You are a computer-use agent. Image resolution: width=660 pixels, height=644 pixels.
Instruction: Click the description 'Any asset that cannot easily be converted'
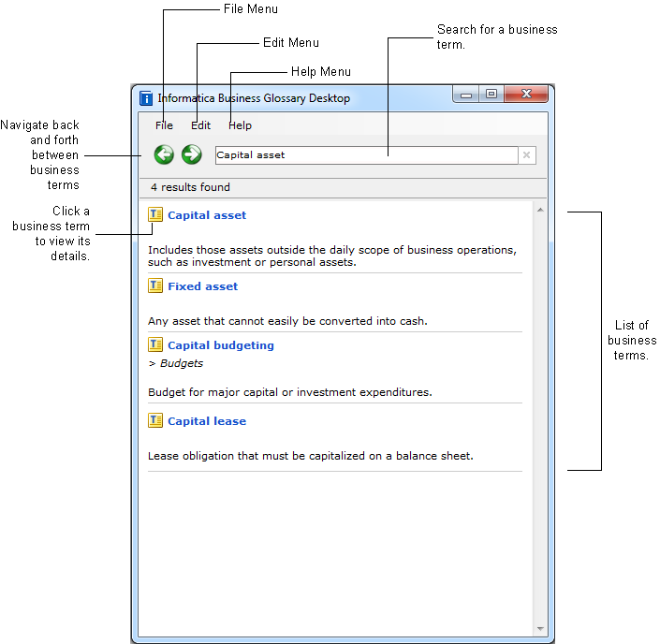pyautogui.click(x=287, y=321)
